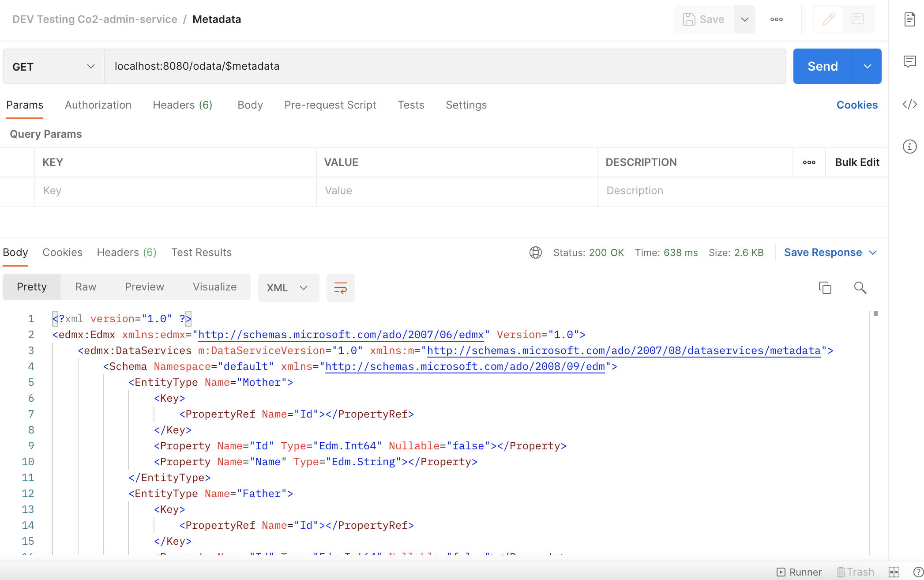Open the comments sidebar icon

click(x=909, y=62)
